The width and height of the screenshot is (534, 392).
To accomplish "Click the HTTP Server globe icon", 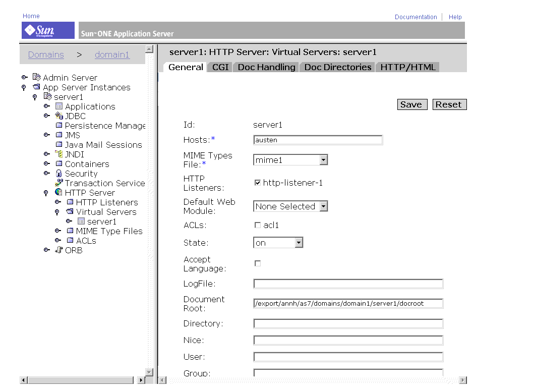I will (x=58, y=192).
